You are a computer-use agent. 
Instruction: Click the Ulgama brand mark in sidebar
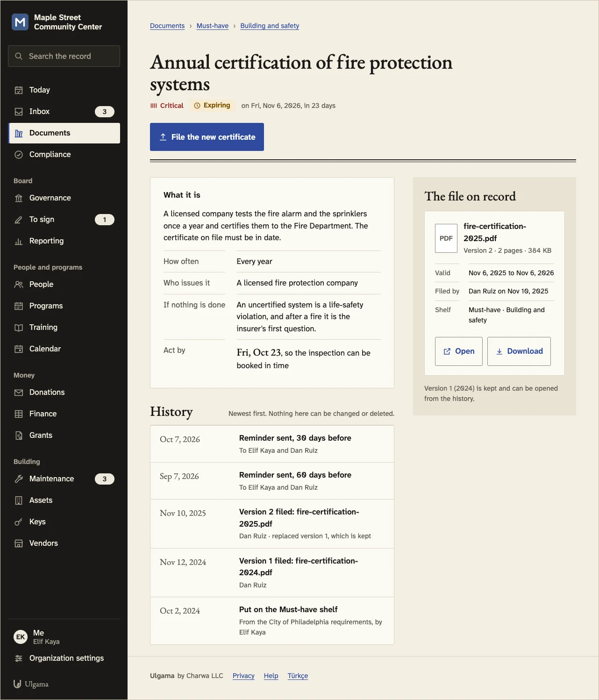tap(31, 684)
